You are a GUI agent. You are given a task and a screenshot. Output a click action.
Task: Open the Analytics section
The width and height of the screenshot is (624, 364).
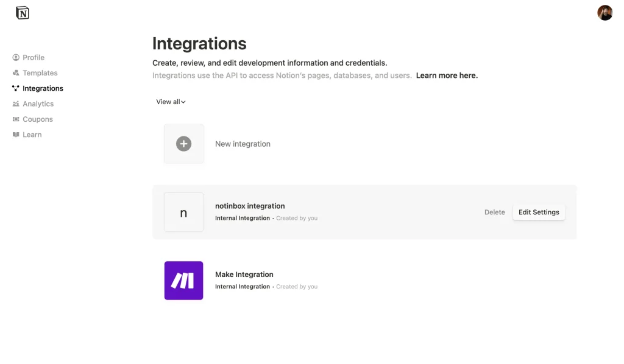38,103
